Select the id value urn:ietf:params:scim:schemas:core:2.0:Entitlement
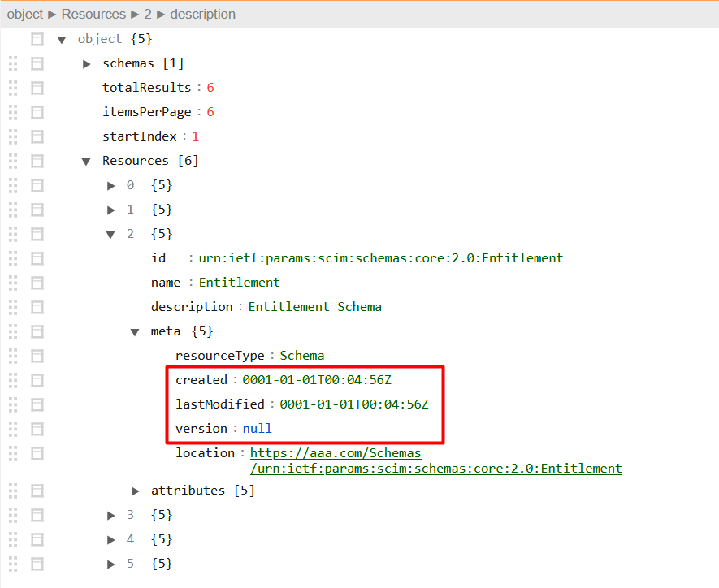Image resolution: width=719 pixels, height=588 pixels. (380, 258)
